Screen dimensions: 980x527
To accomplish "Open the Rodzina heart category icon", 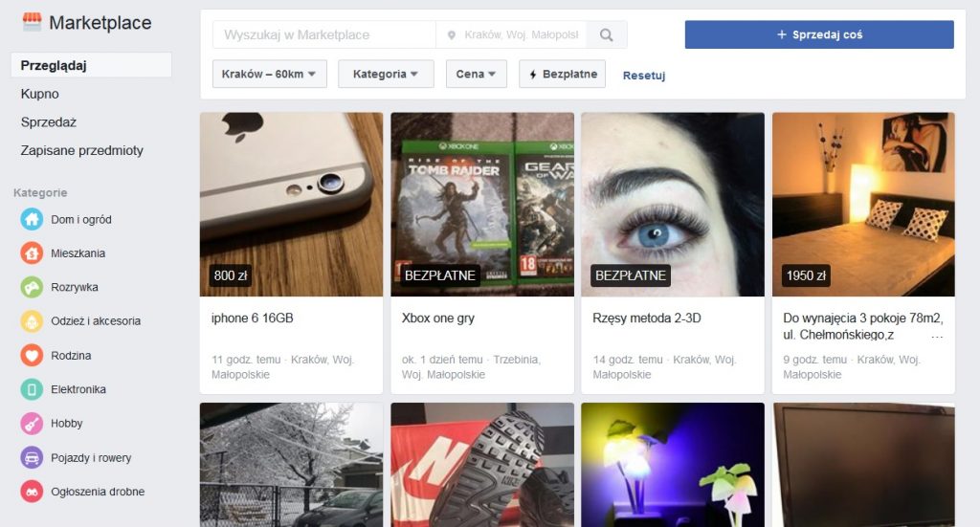I will [32, 355].
